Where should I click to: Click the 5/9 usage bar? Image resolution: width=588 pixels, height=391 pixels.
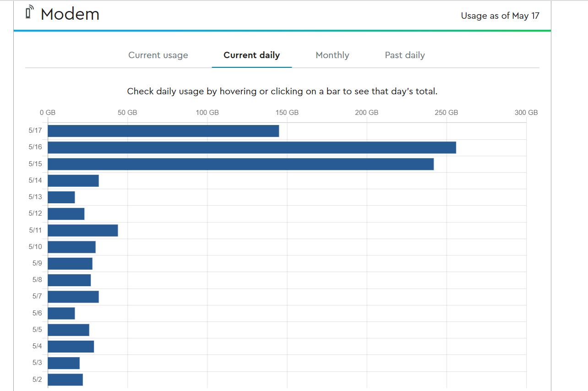pyautogui.click(x=70, y=264)
